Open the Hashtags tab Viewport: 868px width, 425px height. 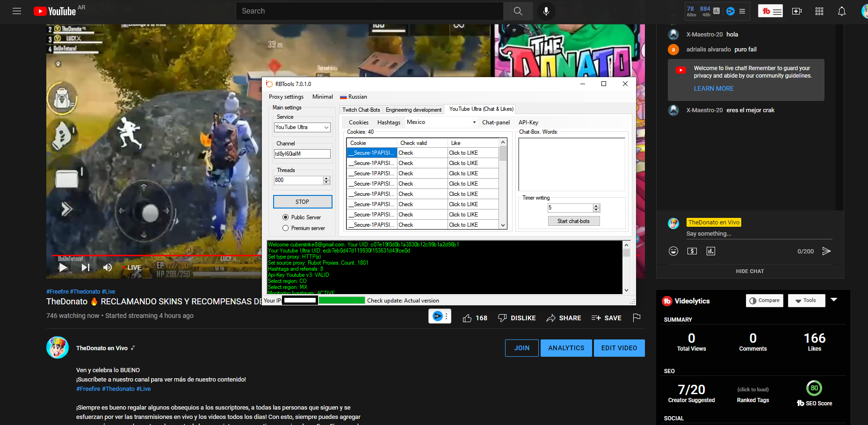389,122
